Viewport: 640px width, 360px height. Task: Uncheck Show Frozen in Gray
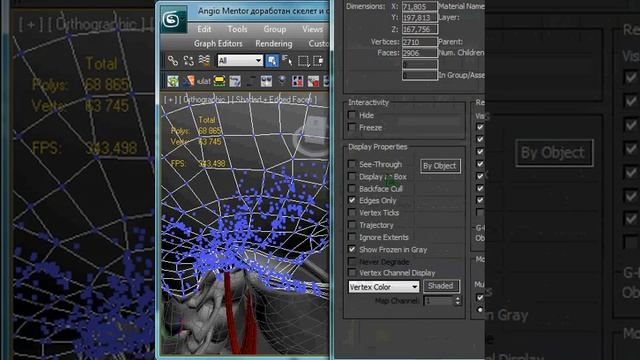[352, 249]
